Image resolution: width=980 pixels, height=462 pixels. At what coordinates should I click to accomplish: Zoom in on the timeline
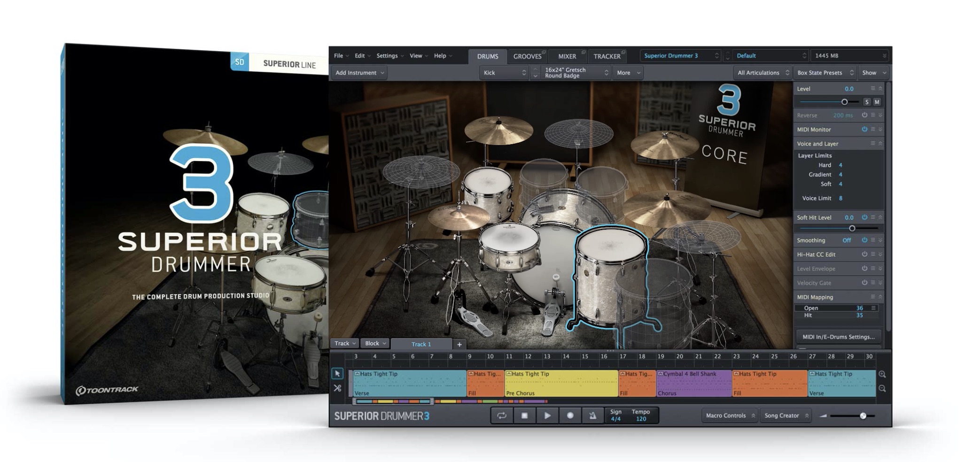[x=882, y=374]
